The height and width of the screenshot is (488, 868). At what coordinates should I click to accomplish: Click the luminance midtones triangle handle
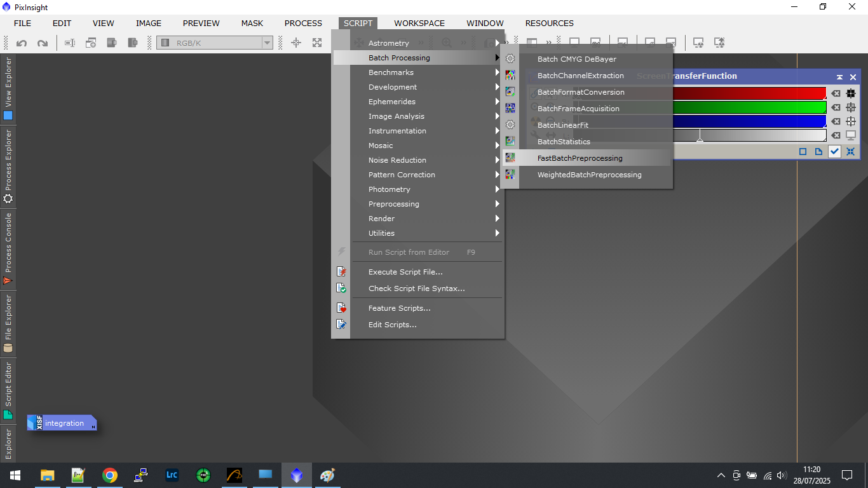(x=700, y=139)
